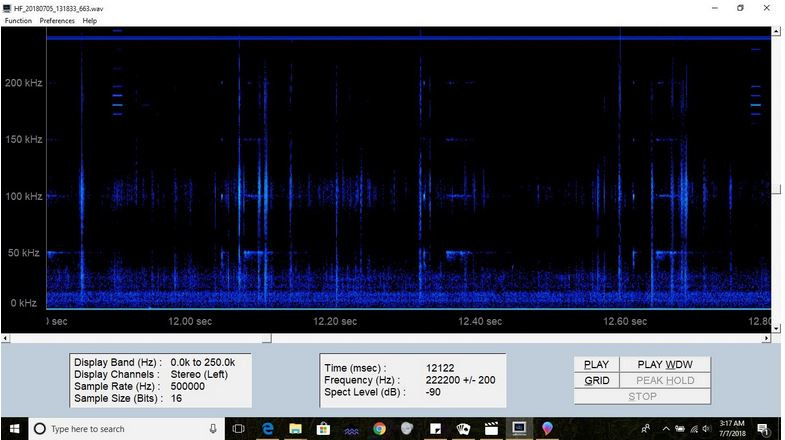Show hidden system tray icons

666,429
